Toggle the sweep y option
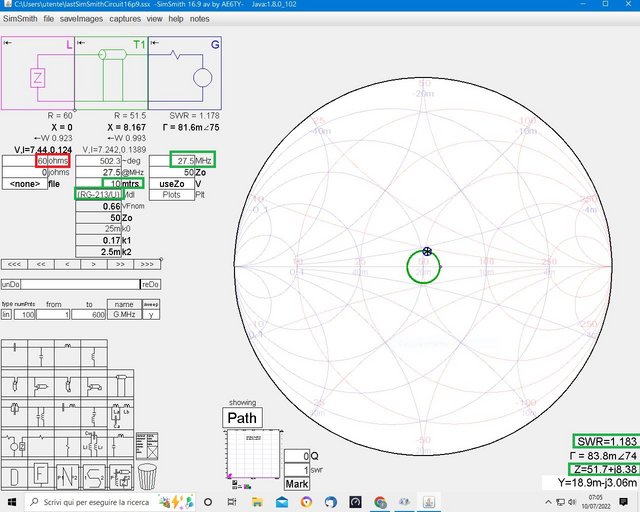 point(151,314)
